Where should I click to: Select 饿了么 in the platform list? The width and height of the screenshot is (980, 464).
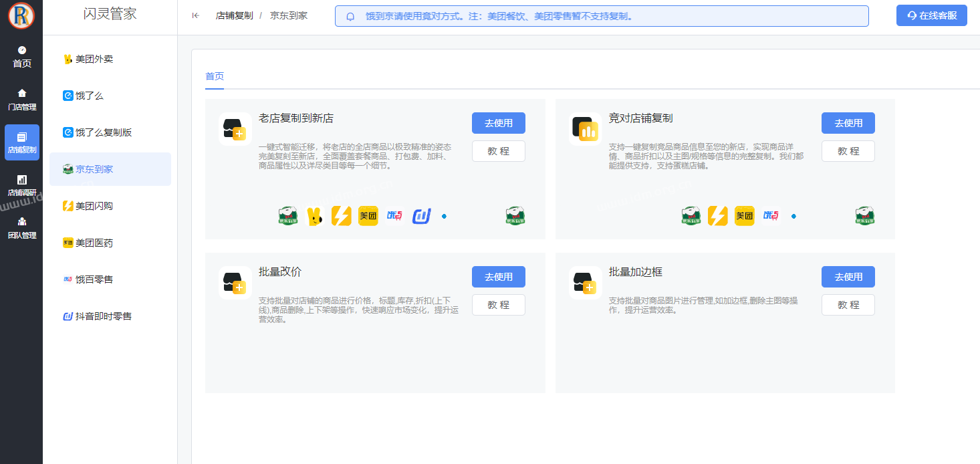(110, 96)
